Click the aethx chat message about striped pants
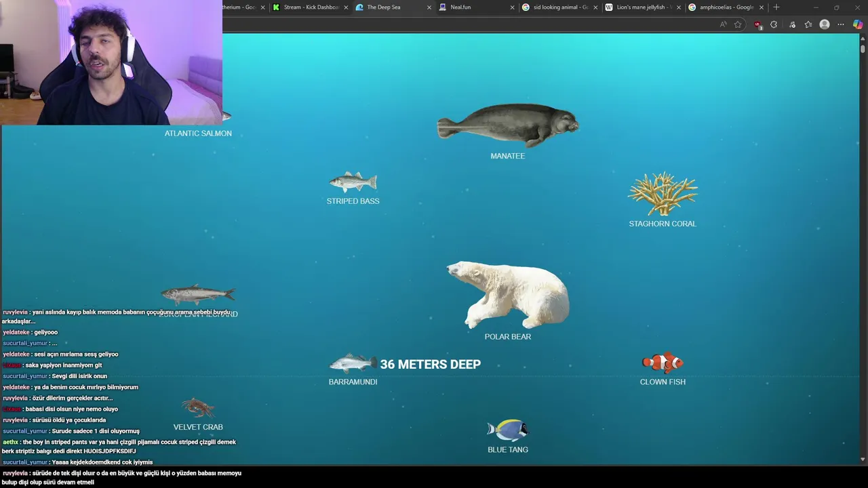The image size is (868, 488). 119,447
